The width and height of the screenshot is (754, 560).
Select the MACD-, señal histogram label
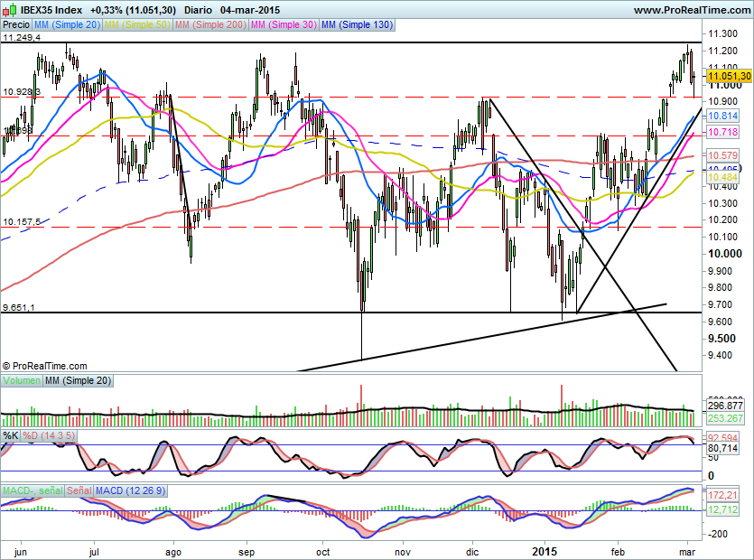pyautogui.click(x=33, y=490)
